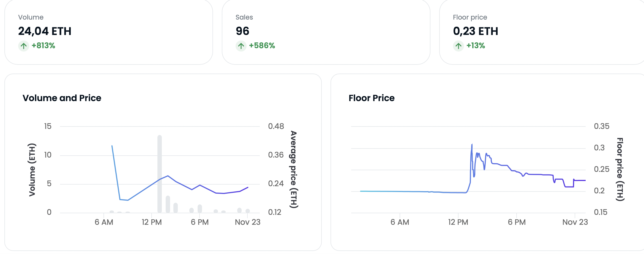The height and width of the screenshot is (254, 644).
Task: Click Nov 23 label on Volume chart
Action: pos(247,222)
